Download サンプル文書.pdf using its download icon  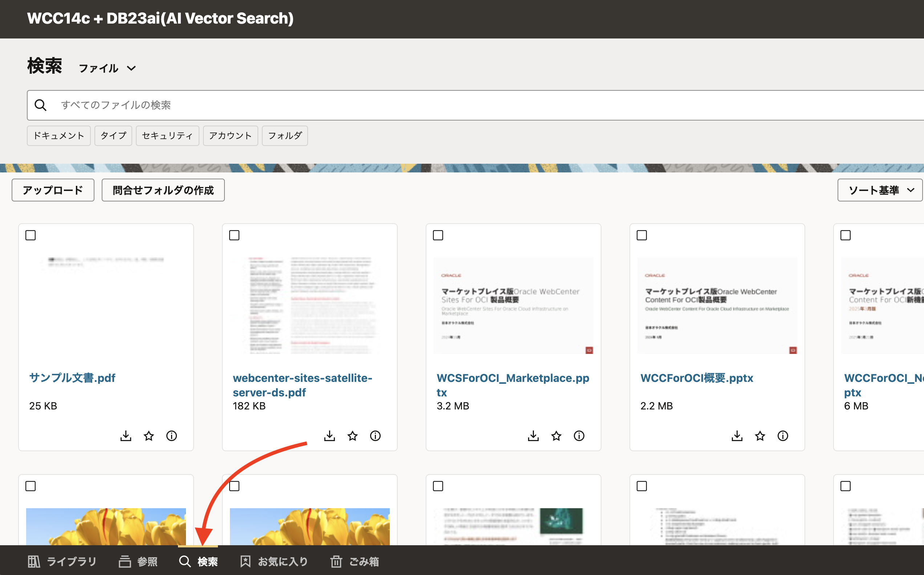pyautogui.click(x=126, y=436)
